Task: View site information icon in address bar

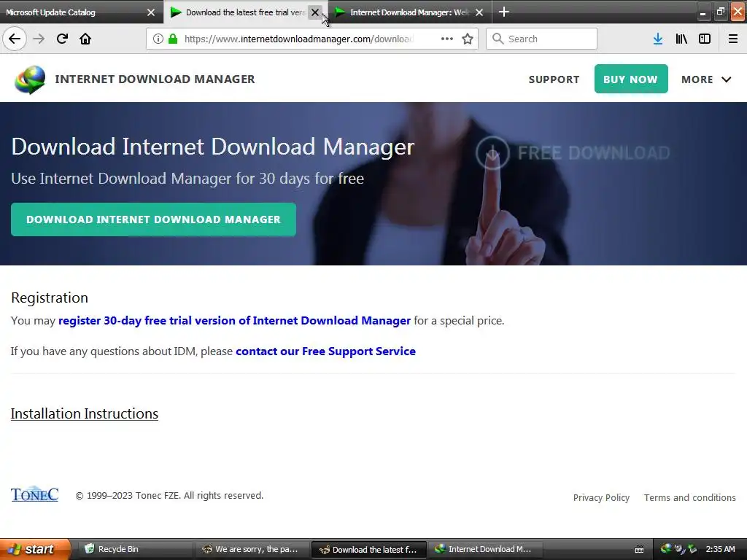Action: click(x=158, y=39)
